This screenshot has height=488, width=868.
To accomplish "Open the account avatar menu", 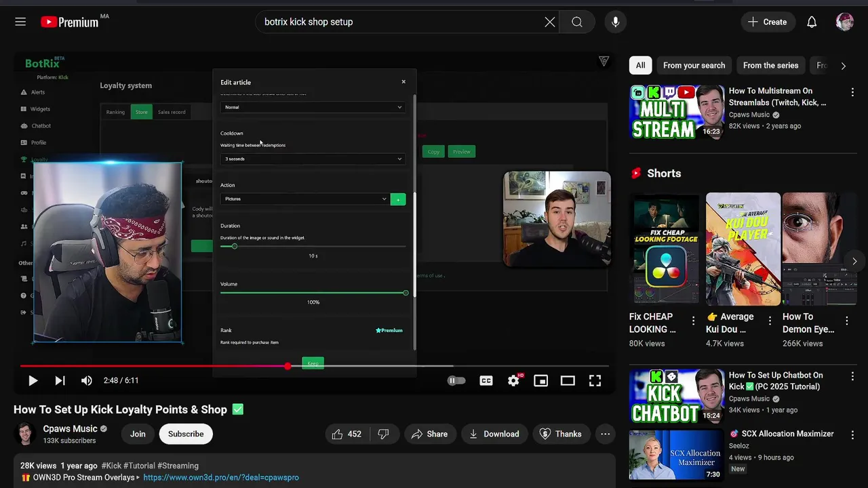I will pos(844,22).
